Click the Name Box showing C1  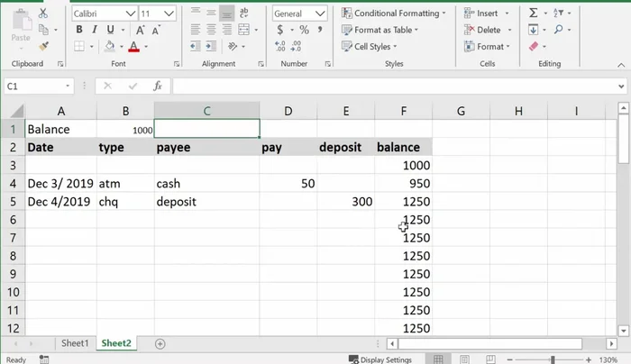pyautogui.click(x=39, y=86)
